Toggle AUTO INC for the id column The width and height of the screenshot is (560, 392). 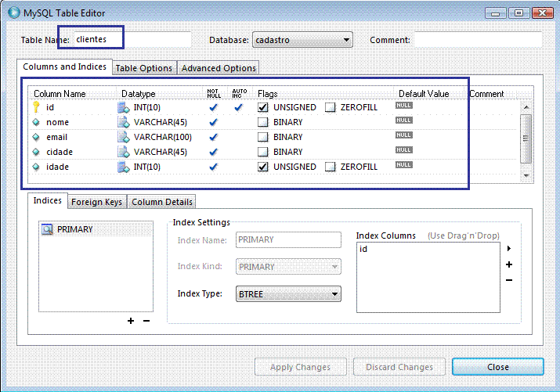pyautogui.click(x=239, y=107)
